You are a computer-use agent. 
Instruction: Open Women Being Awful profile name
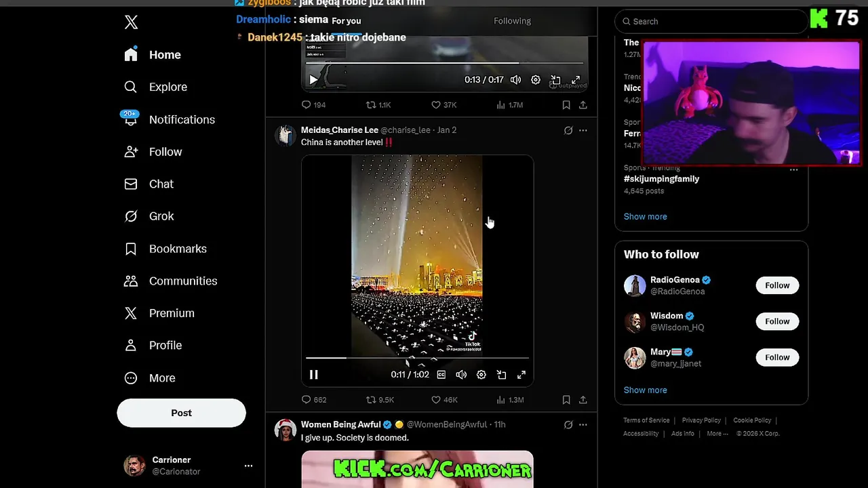[x=340, y=424]
